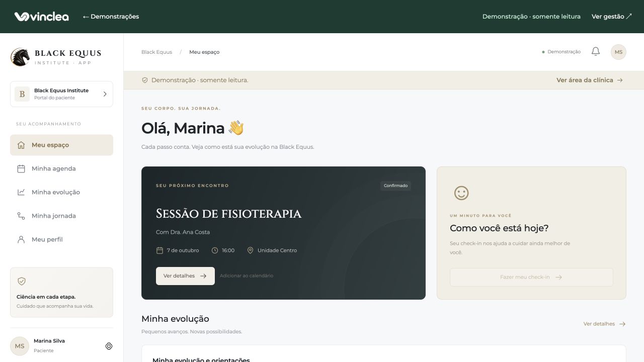Go to Minha evolução in the sidebar
This screenshot has height=362, width=644.
(61, 192)
